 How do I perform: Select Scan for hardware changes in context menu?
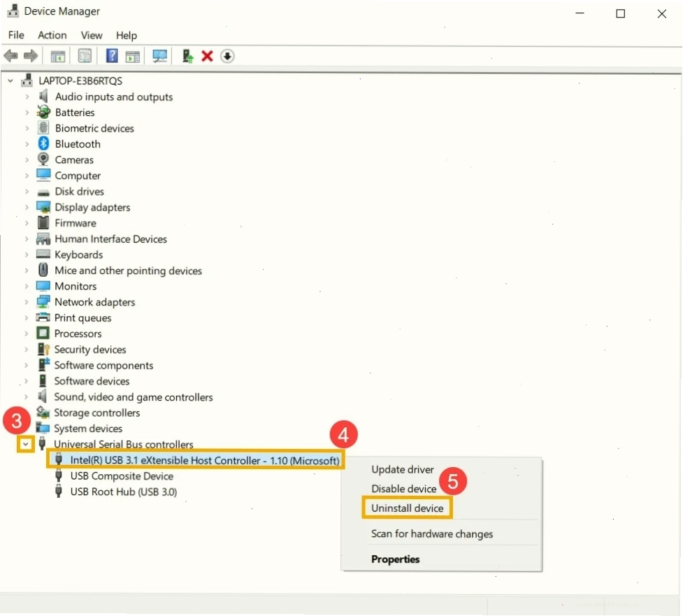431,533
